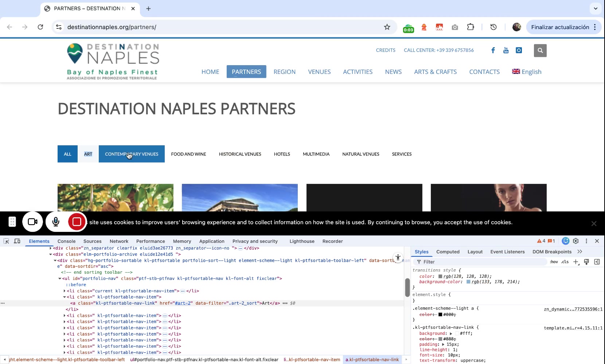Click the #art-2 href link in Elements
The image size is (605, 364).
183,303
